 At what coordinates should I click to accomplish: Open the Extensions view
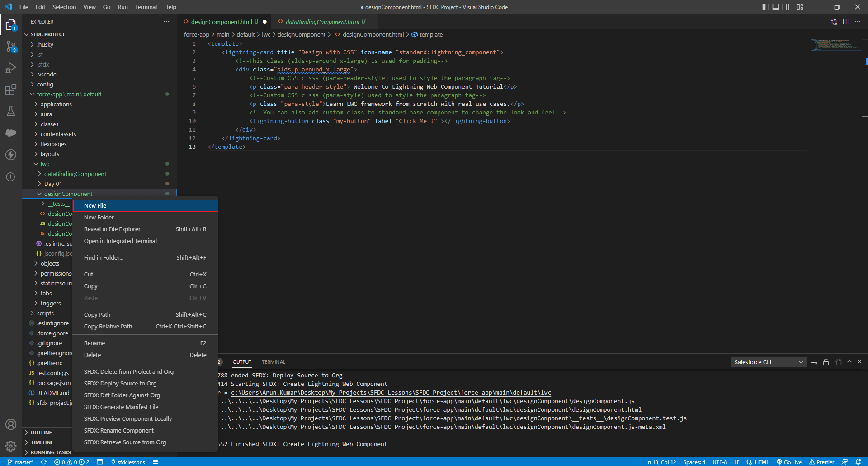11,90
